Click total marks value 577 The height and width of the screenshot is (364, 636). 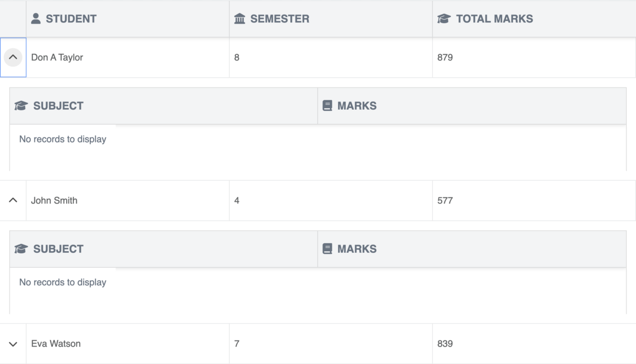[445, 200]
